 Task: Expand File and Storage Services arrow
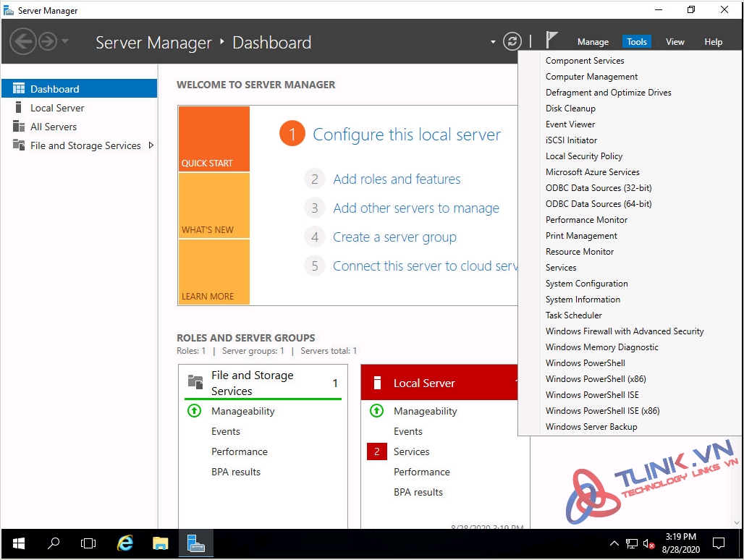(x=151, y=145)
